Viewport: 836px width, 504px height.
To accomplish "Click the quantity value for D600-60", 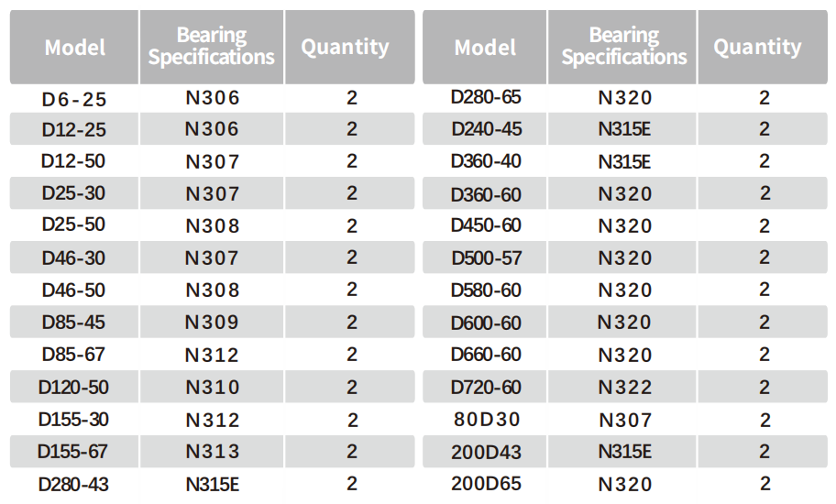I will point(764,323).
